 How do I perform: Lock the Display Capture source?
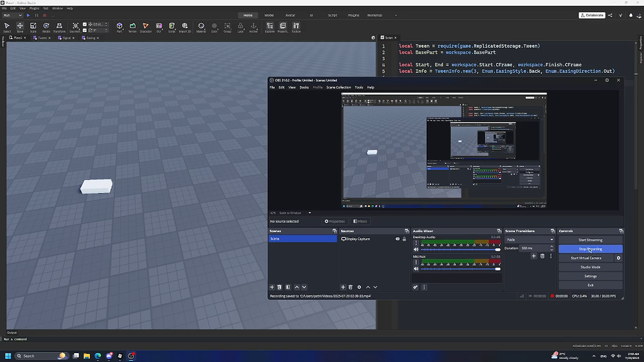point(404,239)
